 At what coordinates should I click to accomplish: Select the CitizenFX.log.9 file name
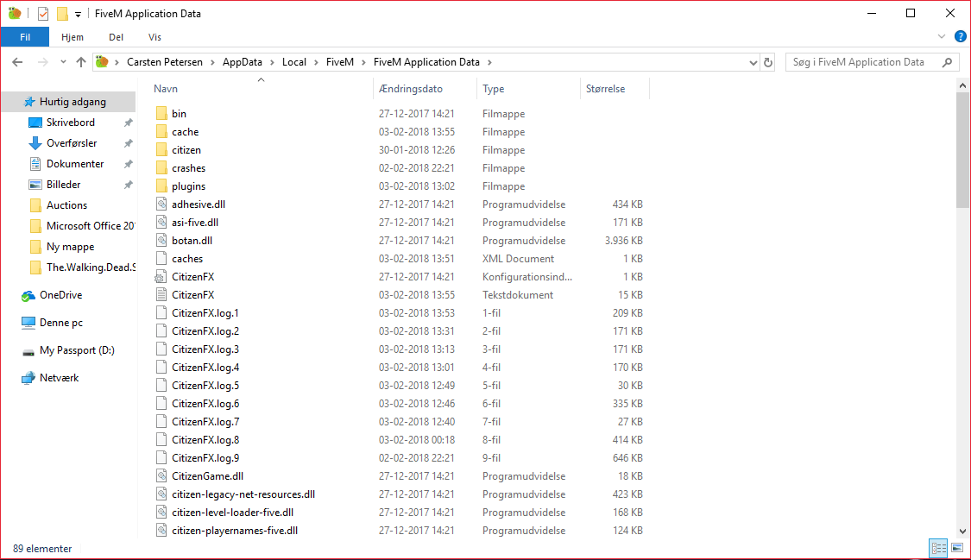[205, 458]
